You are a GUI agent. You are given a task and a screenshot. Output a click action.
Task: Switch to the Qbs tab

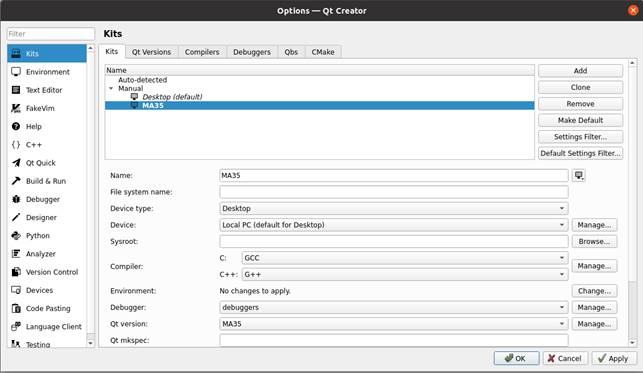[291, 52]
